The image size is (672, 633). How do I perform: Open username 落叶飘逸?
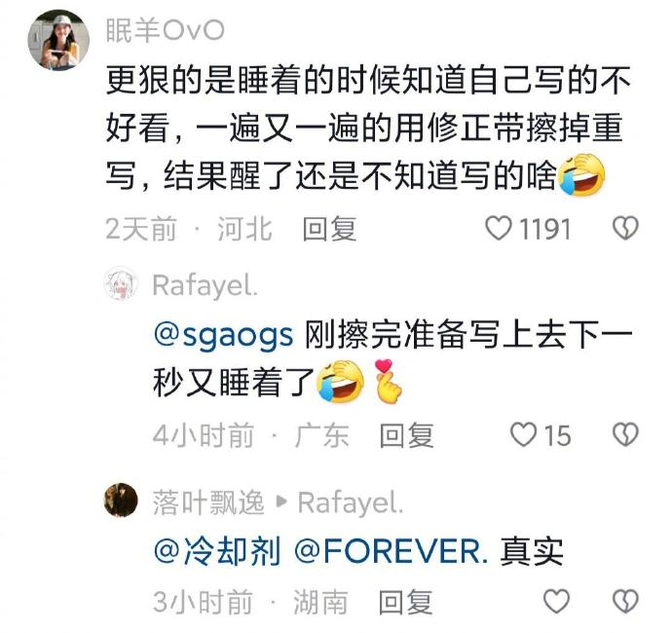pyautogui.click(x=208, y=503)
